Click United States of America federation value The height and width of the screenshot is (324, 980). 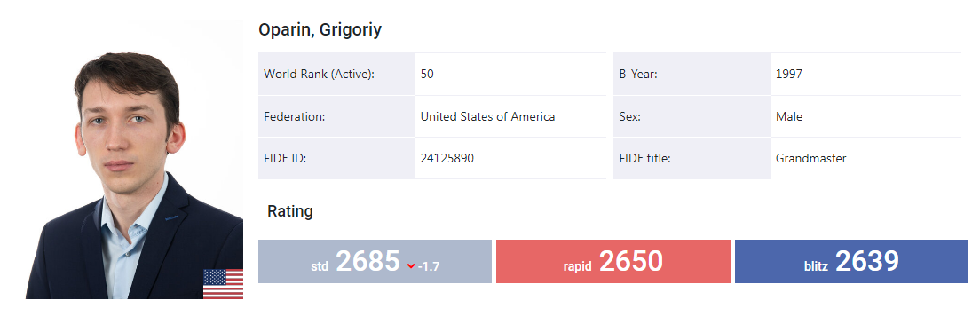point(487,116)
